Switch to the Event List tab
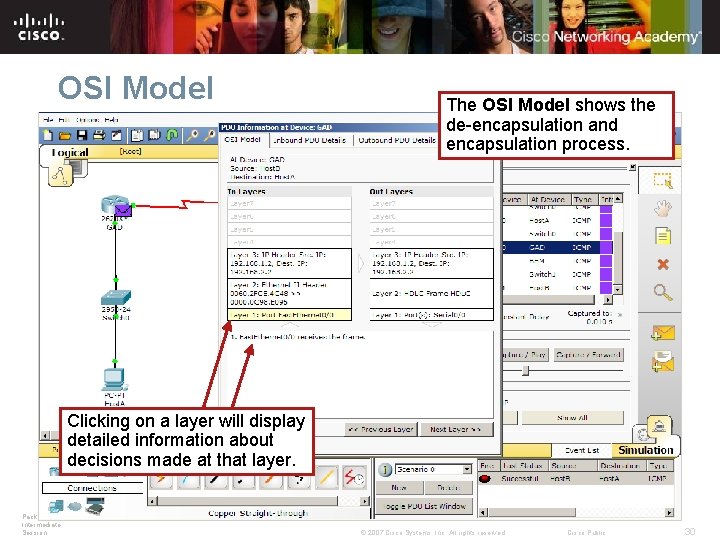The image size is (720, 540). pyautogui.click(x=581, y=450)
